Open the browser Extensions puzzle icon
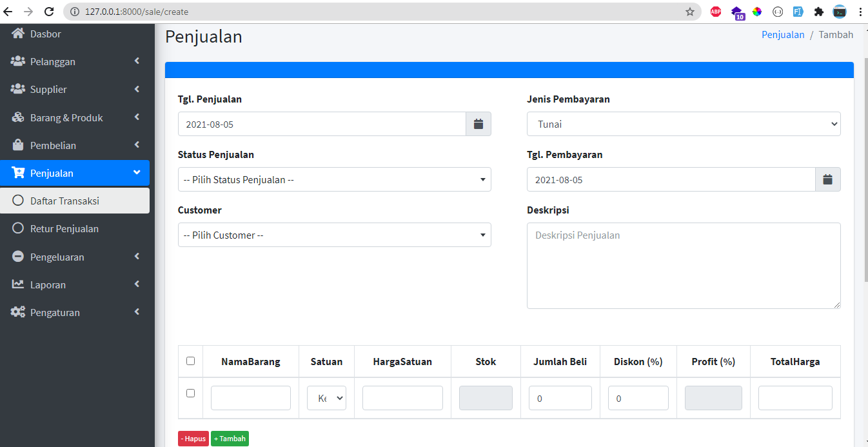This screenshot has height=447, width=868. coord(819,12)
